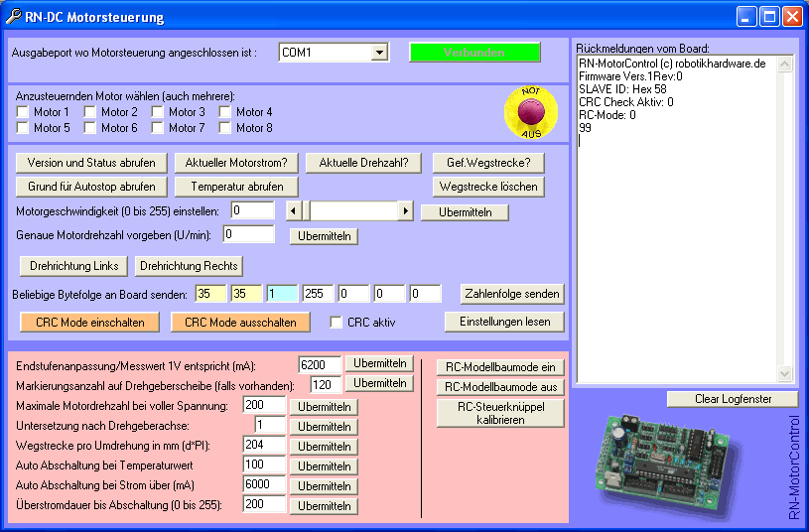Click the title bar wrench app icon
This screenshot has height=532, width=809.
tap(14, 17)
